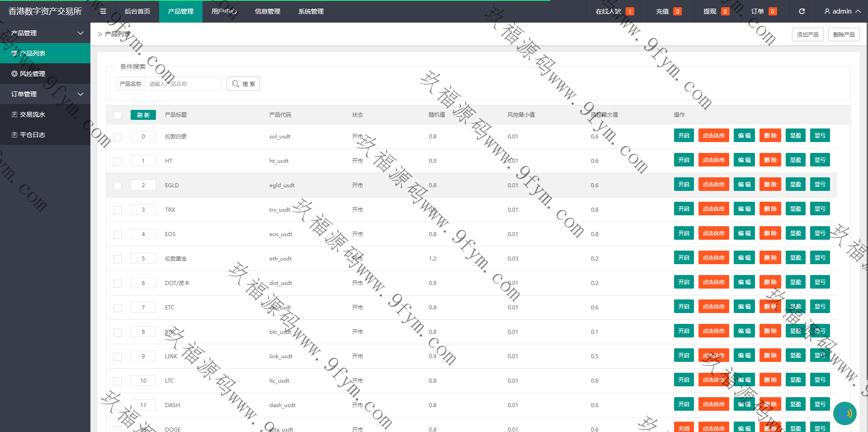
Task: Switch to 系统管理 in top navigation
Action: 311,11
